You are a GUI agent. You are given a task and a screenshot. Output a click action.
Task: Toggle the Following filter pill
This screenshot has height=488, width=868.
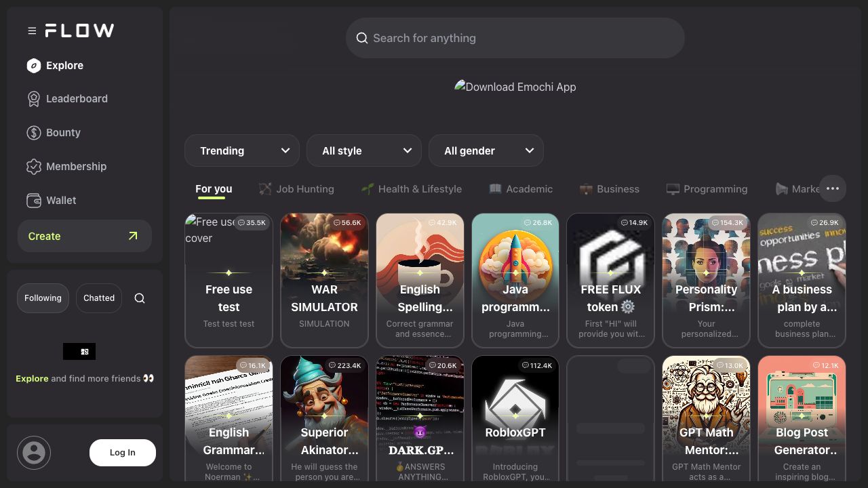tap(43, 298)
